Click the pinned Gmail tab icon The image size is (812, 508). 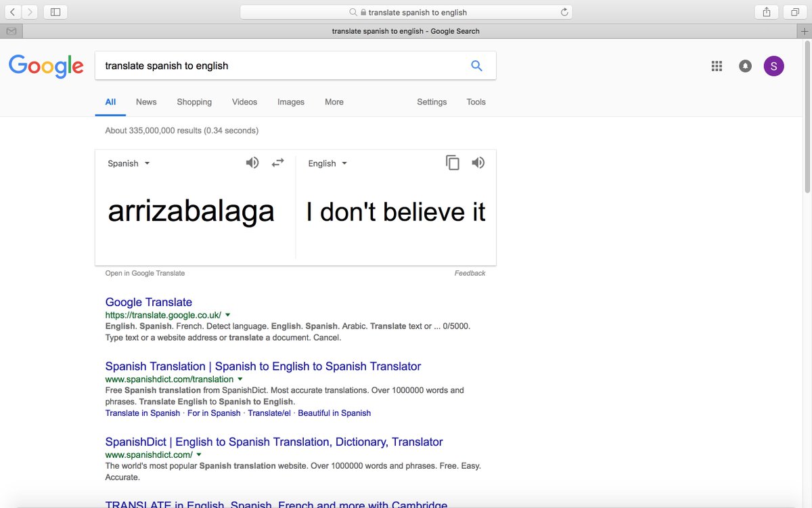click(x=11, y=31)
